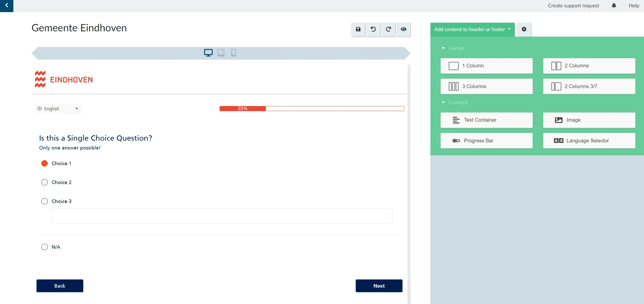This screenshot has height=304, width=644.
Task: Click the save disk icon
Action: tap(358, 29)
